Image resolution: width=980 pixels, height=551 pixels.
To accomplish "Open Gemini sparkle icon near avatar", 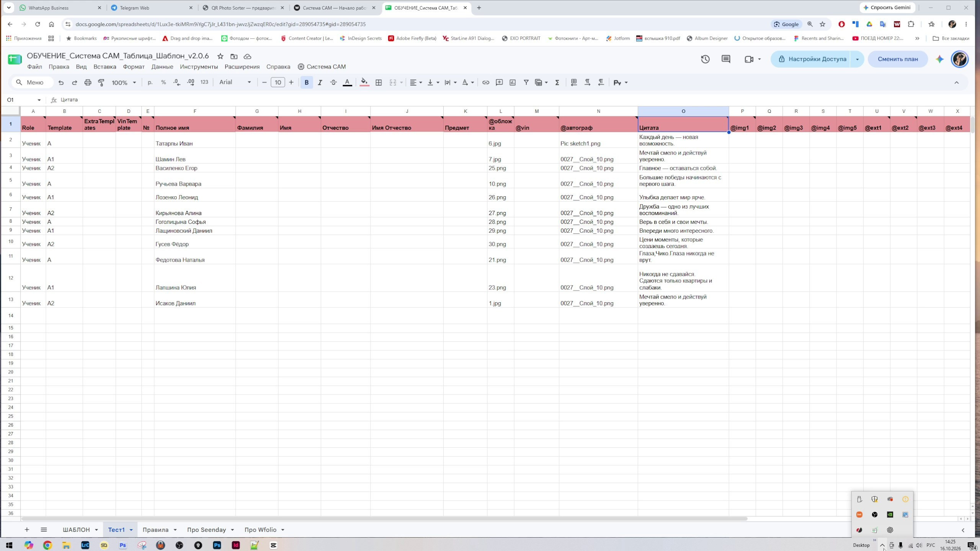I will (939, 59).
